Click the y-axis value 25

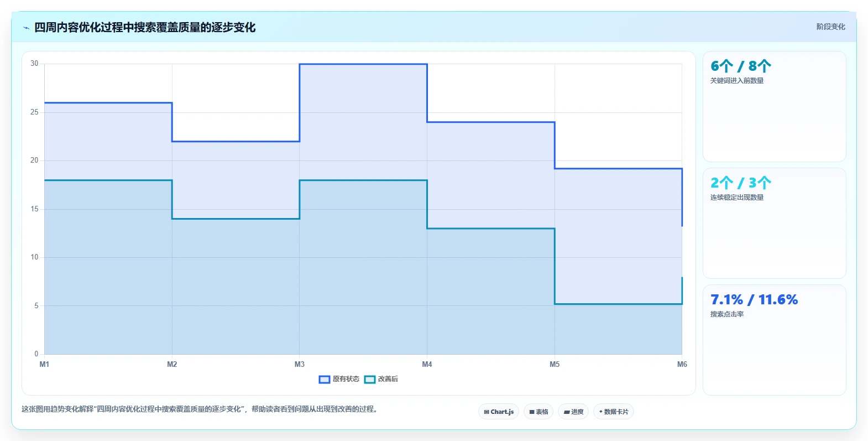point(34,112)
